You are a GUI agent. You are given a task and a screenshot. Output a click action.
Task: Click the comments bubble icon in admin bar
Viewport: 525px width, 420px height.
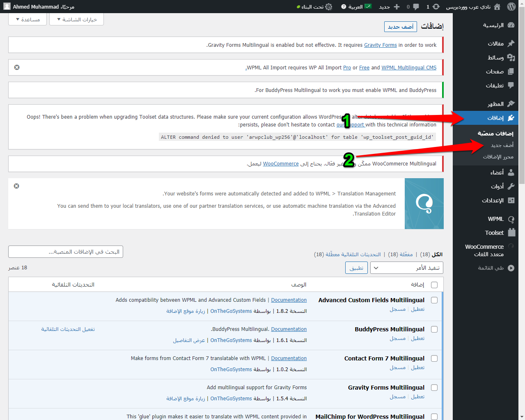(416, 7)
